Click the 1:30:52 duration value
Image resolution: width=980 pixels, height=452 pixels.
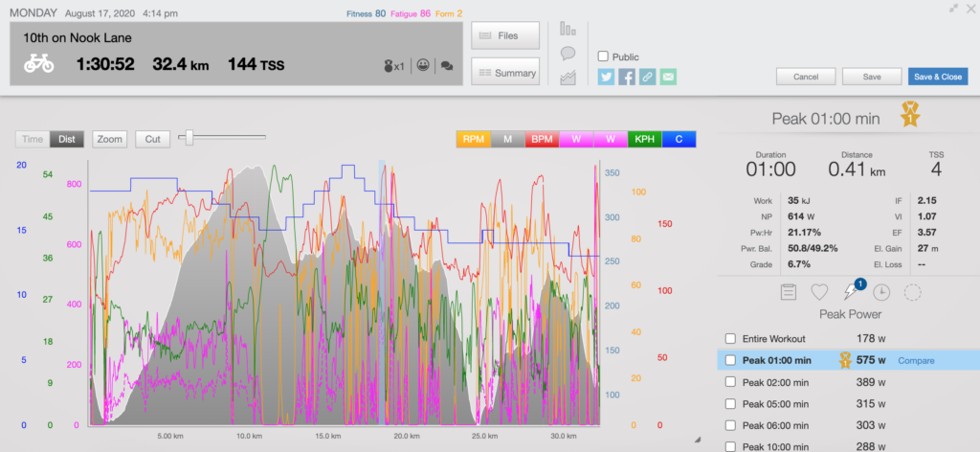coord(105,64)
